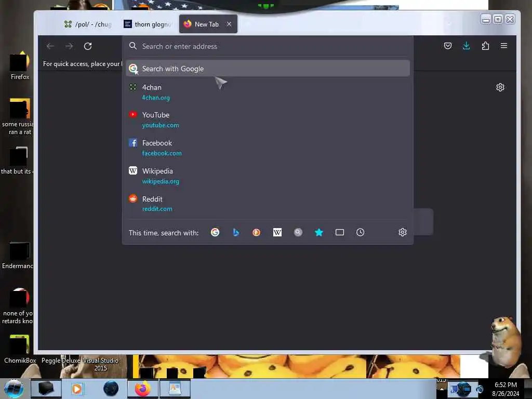Search bookmarks with the star icon
Screen dimensions: 532x399
(319, 232)
